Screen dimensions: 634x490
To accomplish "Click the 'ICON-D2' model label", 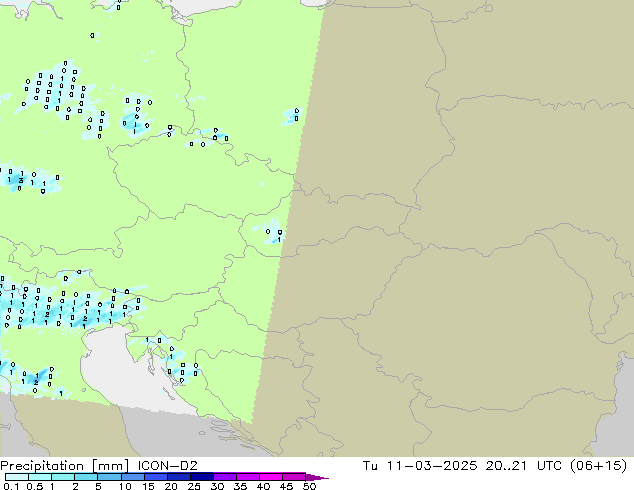I will (x=167, y=465).
